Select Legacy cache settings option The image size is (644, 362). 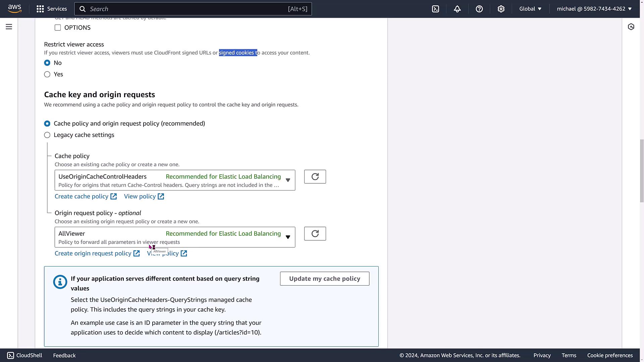(x=47, y=135)
